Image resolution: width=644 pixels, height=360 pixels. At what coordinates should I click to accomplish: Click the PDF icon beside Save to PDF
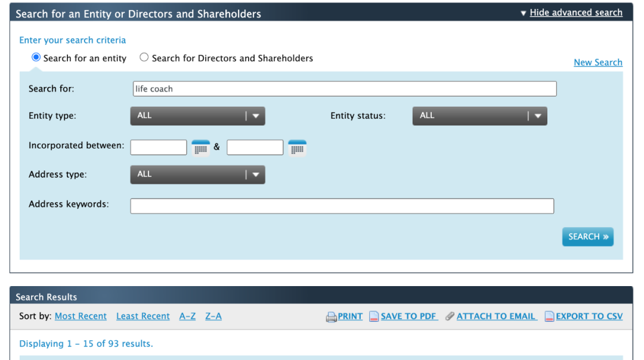(374, 316)
